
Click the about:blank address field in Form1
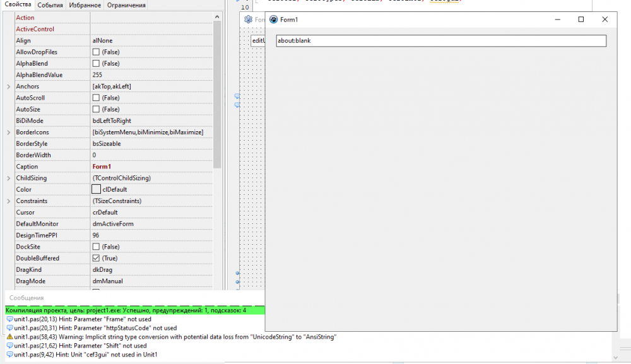click(x=441, y=40)
